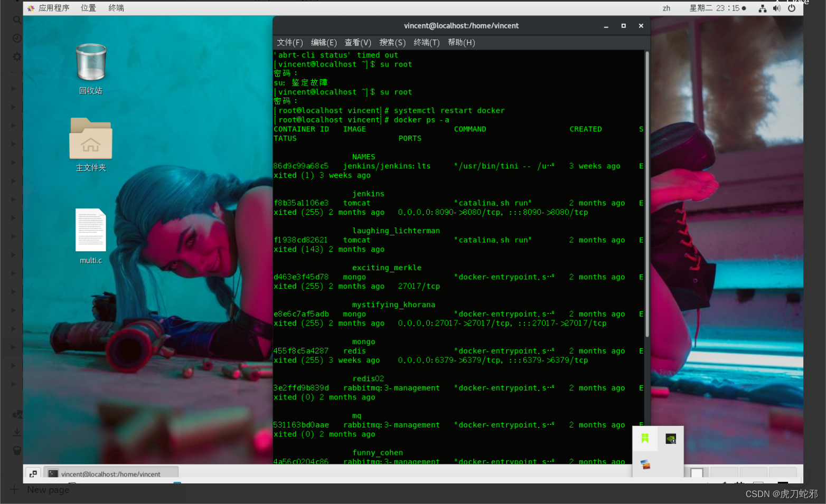
Task: Click the COMMAND column header
Action: [x=470, y=129]
